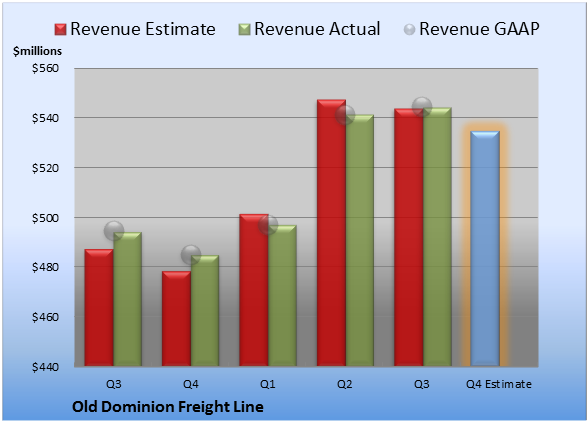
Task: Select the green actual bar above Q2
Action: coord(360,240)
